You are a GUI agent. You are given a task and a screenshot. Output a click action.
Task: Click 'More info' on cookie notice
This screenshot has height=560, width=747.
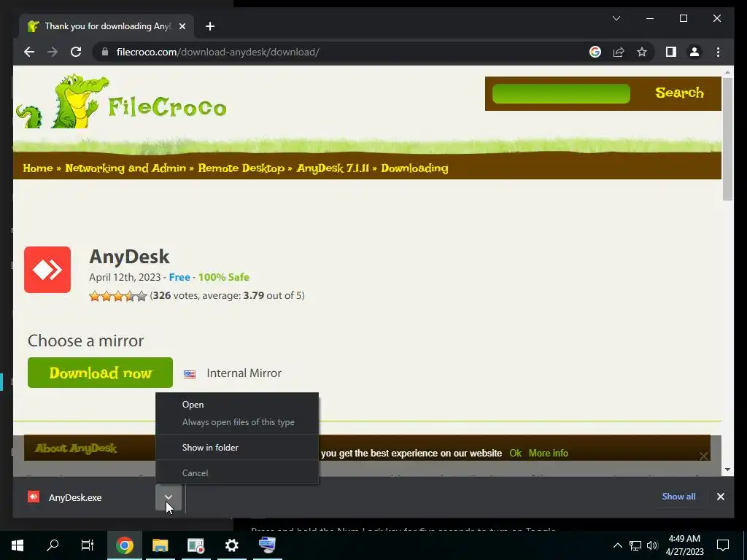pyautogui.click(x=549, y=453)
